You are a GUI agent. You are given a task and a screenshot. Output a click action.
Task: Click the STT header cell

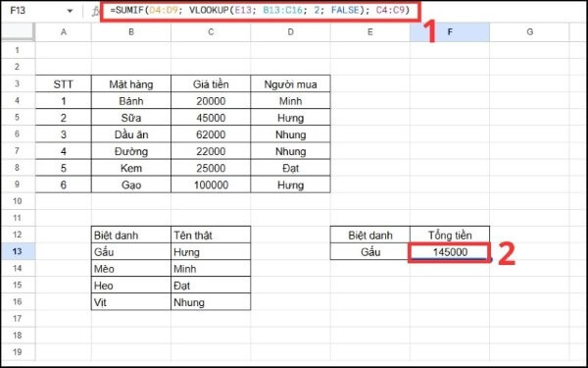[64, 84]
